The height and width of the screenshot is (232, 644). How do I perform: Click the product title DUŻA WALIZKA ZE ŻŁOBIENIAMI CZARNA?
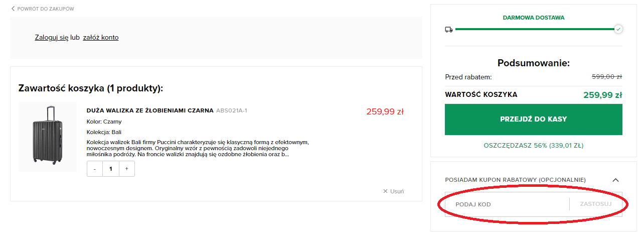(150, 110)
